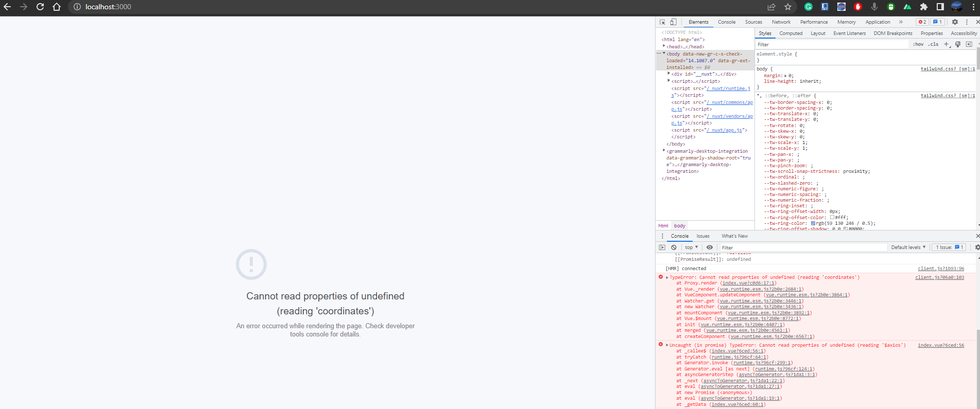980x409 pixels.
Task: Activate the inspect element picker
Action: tap(663, 22)
